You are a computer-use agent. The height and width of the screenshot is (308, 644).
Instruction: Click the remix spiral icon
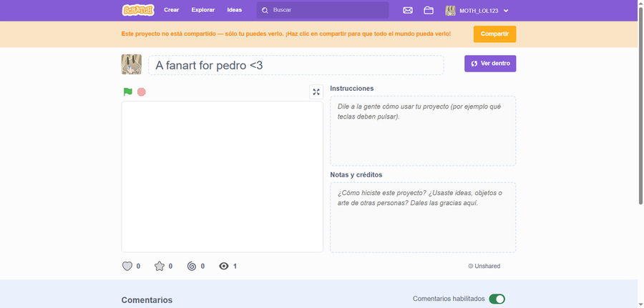tap(191, 266)
